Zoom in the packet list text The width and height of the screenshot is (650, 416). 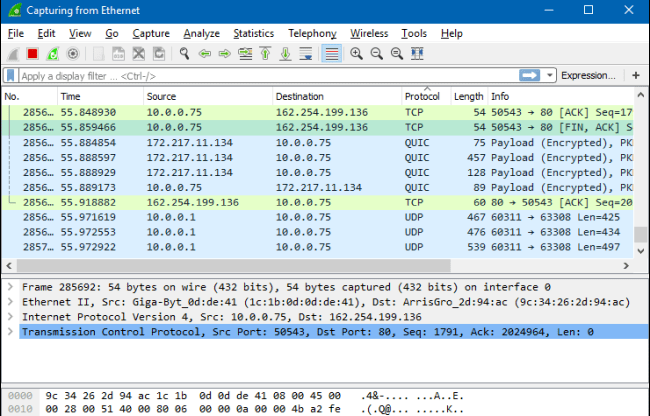(x=356, y=53)
